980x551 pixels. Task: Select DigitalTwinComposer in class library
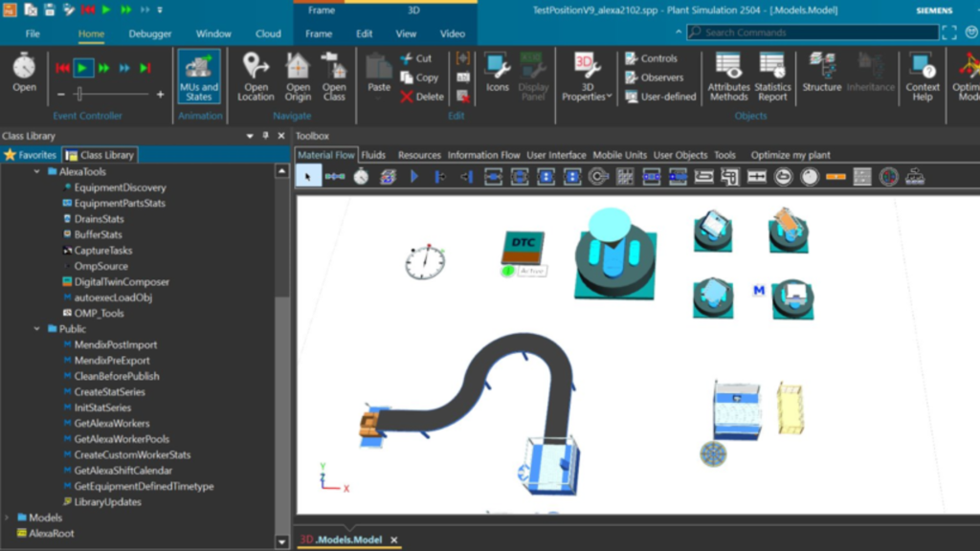pyautogui.click(x=122, y=282)
